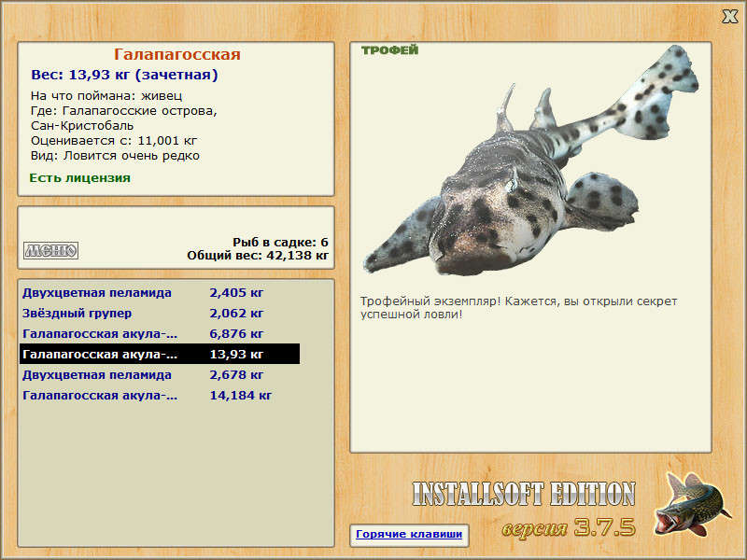This screenshot has width=747, height=560.
Task: Select the first Двухцветная пеламида 2,405 кг
Action: click(160, 293)
